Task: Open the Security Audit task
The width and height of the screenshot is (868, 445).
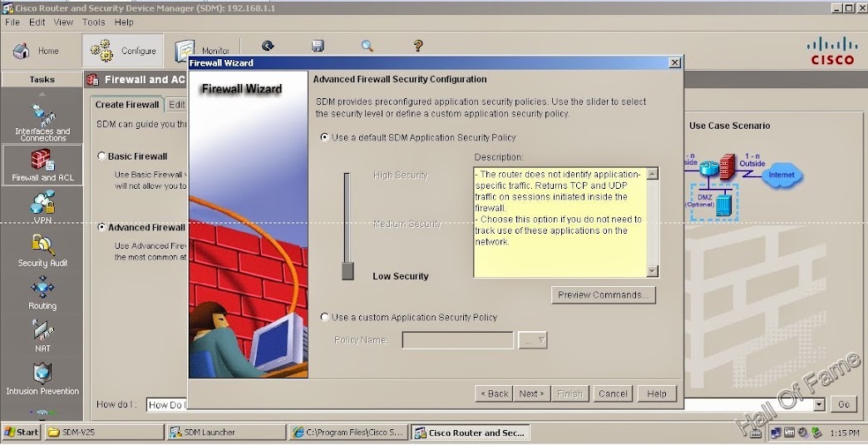Action: pyautogui.click(x=42, y=250)
